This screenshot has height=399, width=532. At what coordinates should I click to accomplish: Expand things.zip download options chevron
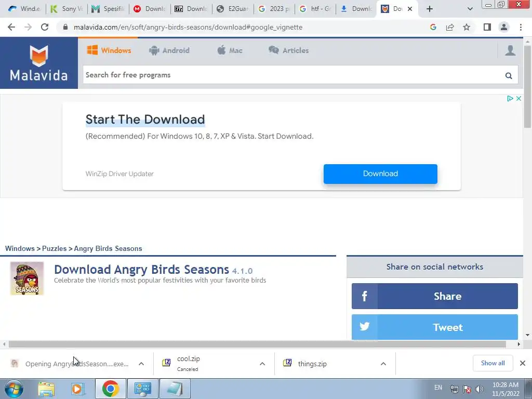point(383,364)
